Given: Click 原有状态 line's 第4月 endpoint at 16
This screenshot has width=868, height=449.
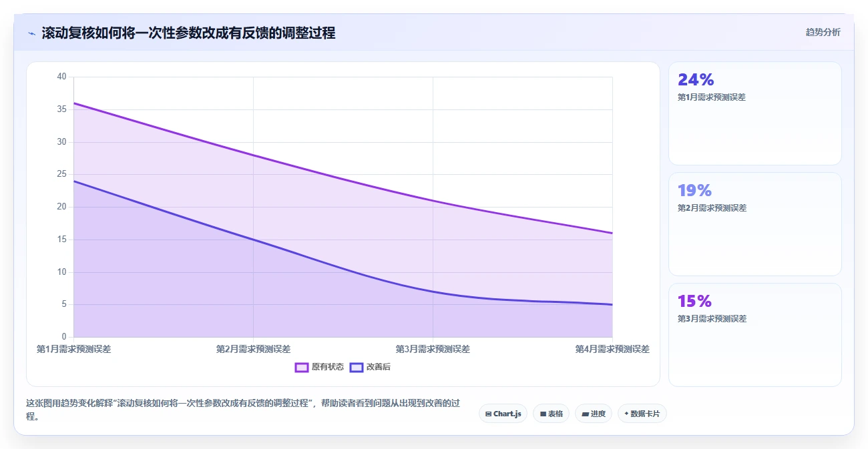Looking at the screenshot, I should coord(612,233).
